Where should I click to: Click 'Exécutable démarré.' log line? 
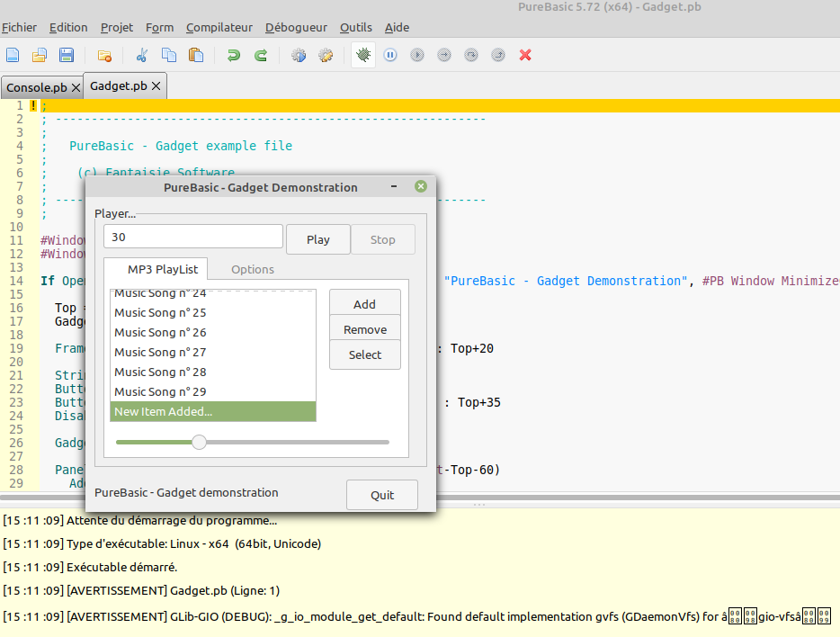[x=90, y=567]
